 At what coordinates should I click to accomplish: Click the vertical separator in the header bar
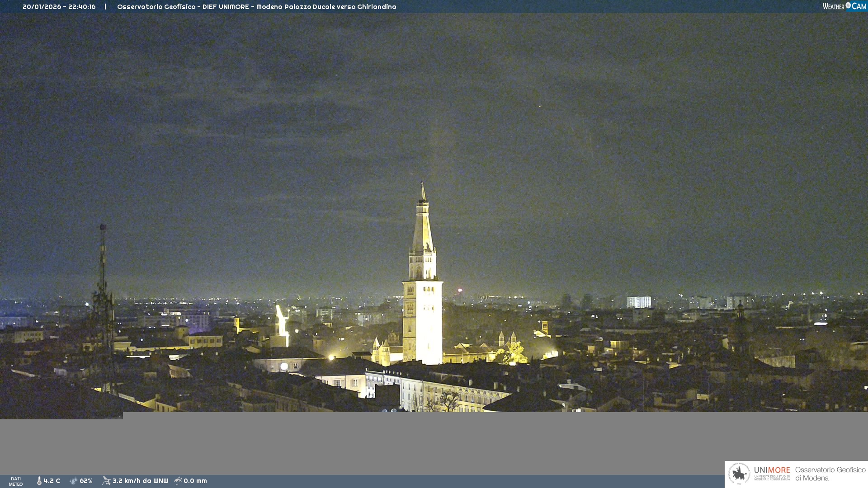pyautogui.click(x=105, y=7)
